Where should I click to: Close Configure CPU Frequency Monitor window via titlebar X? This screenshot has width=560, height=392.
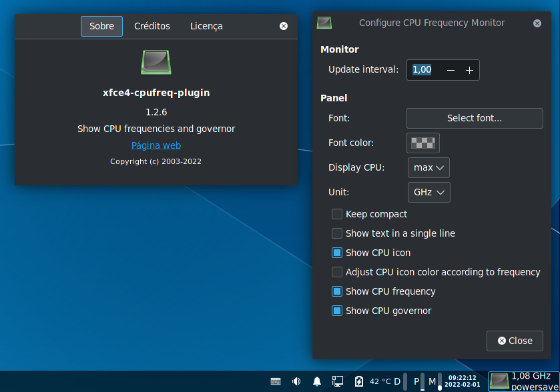coord(537,23)
